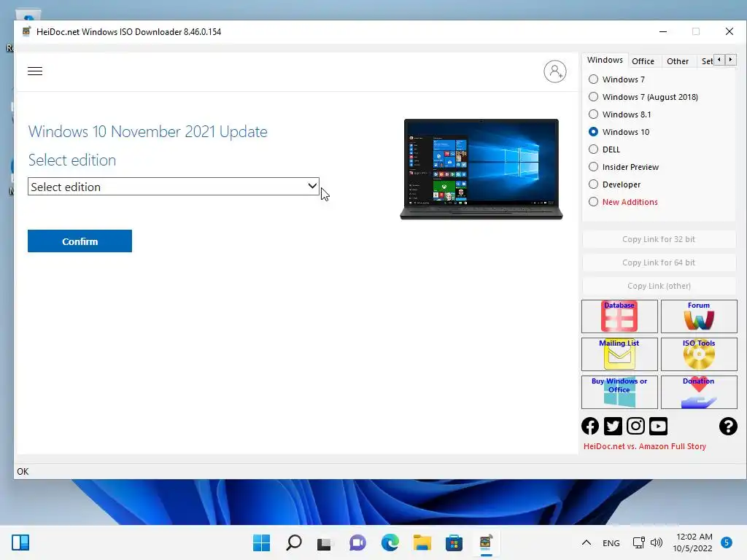
Task: Open the Donation tile
Action: [x=699, y=392]
